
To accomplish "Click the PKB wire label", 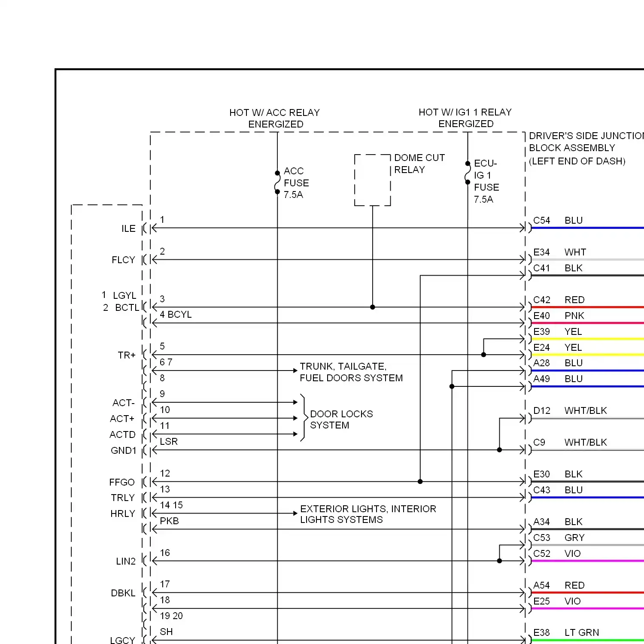I will point(169,521).
